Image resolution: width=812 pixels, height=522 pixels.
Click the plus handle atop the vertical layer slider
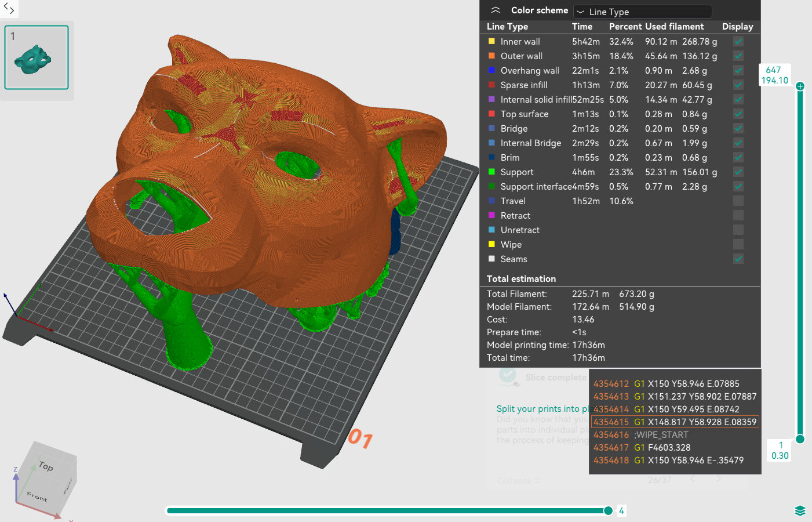(x=800, y=86)
